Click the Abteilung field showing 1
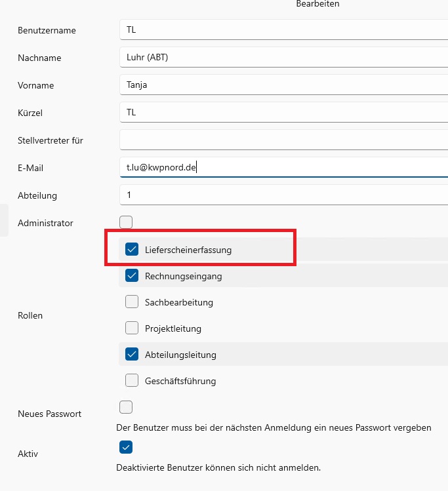Viewport: 448px width, 491px height. [282, 195]
